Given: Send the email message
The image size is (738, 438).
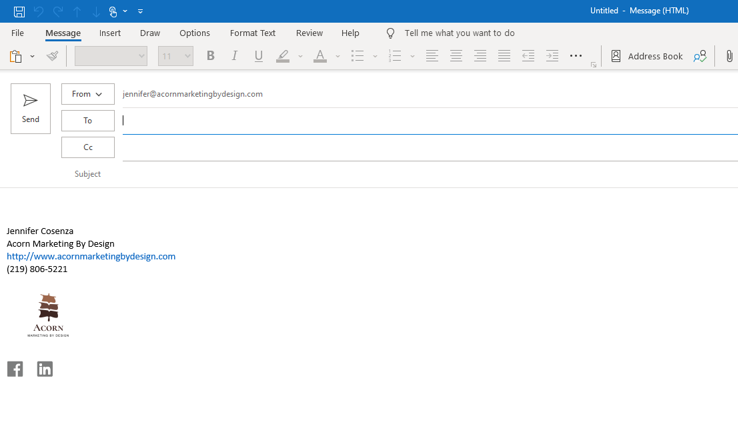Looking at the screenshot, I should click(x=31, y=109).
